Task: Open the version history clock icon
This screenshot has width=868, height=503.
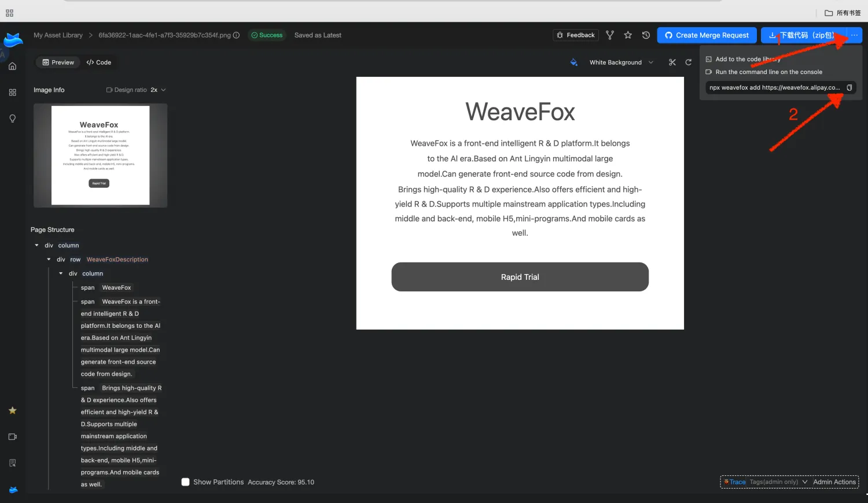Action: pos(646,35)
